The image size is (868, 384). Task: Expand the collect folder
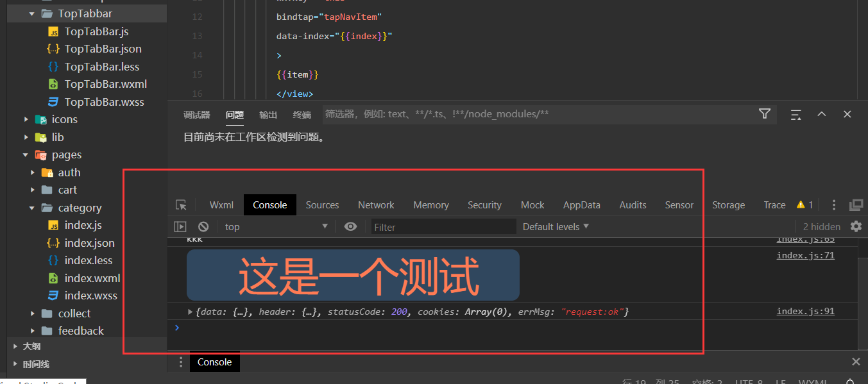pyautogui.click(x=33, y=313)
